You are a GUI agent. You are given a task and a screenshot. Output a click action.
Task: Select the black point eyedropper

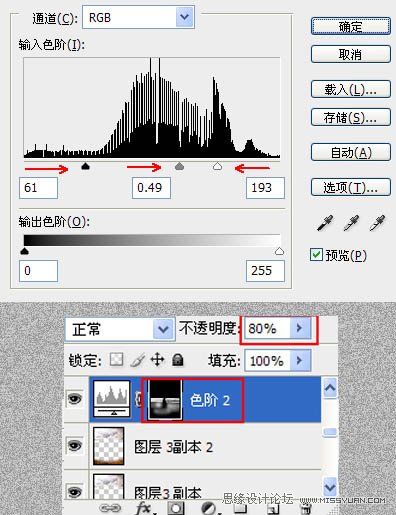point(325,223)
